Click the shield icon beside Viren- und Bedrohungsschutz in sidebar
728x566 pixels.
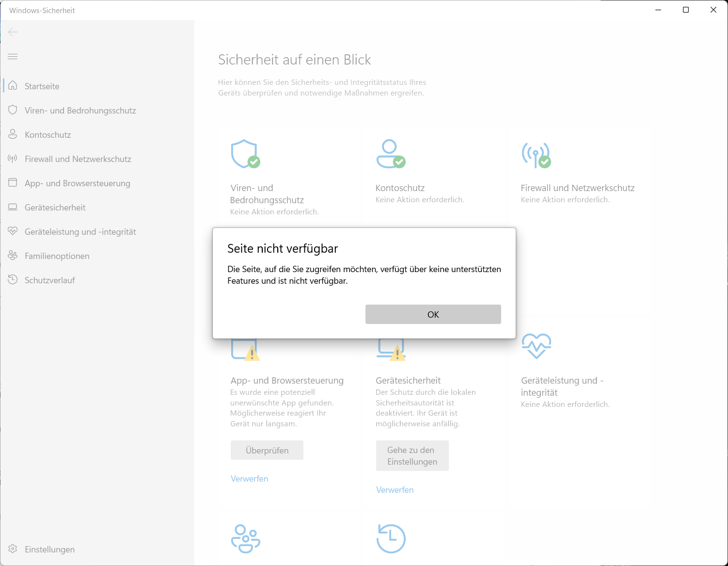pos(13,110)
